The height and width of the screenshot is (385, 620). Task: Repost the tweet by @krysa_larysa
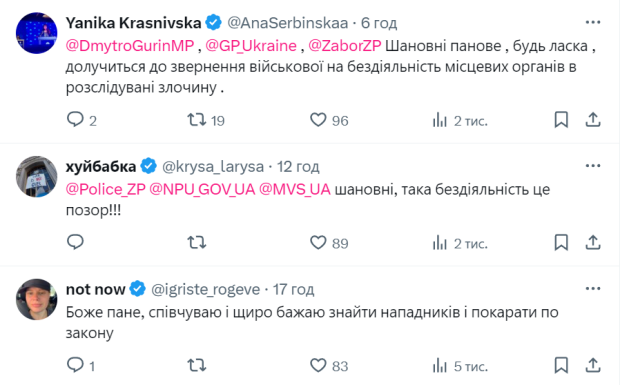tap(197, 242)
